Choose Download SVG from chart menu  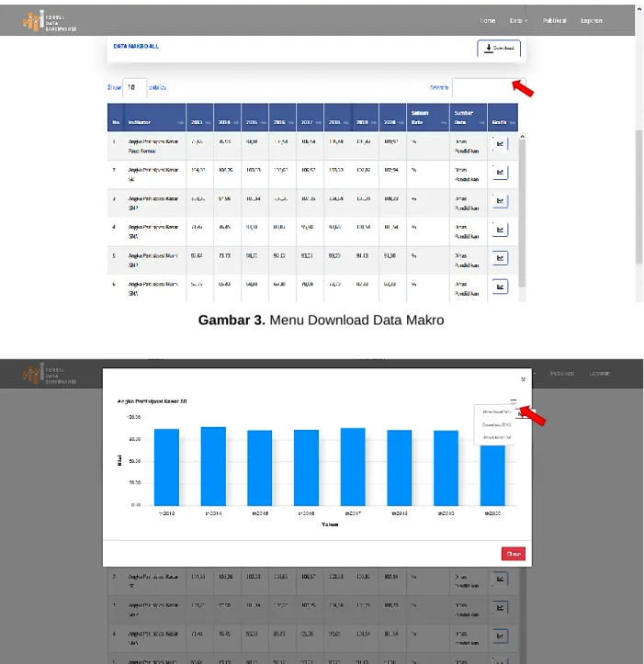[x=497, y=411]
